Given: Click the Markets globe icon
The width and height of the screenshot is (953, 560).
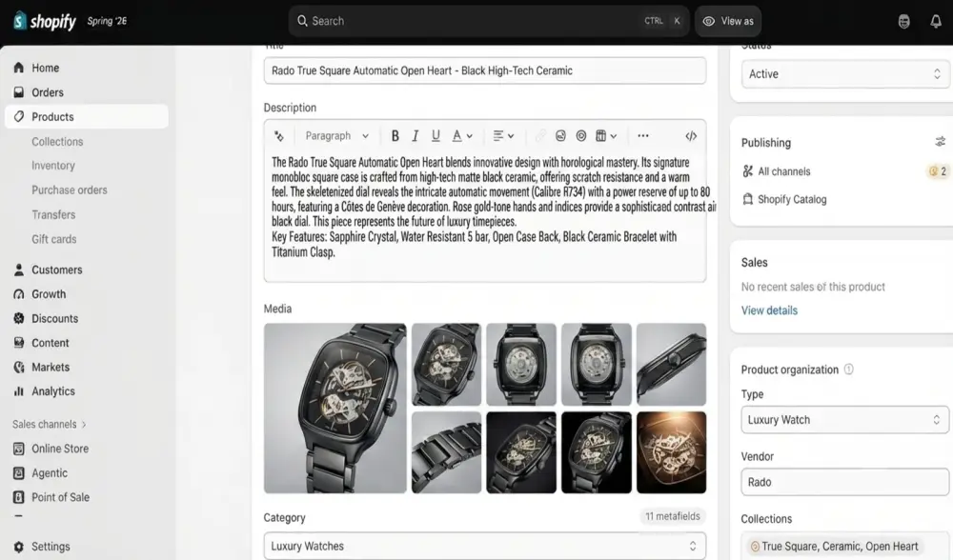Looking at the screenshot, I should tap(19, 367).
